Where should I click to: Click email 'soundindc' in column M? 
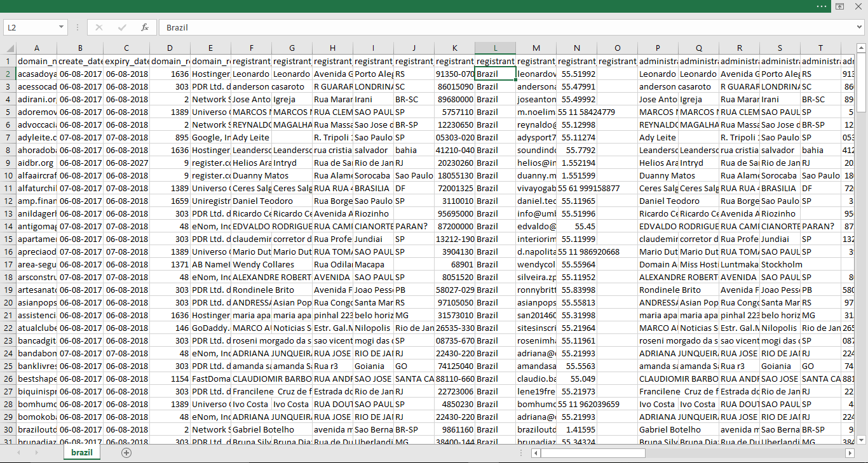536,150
